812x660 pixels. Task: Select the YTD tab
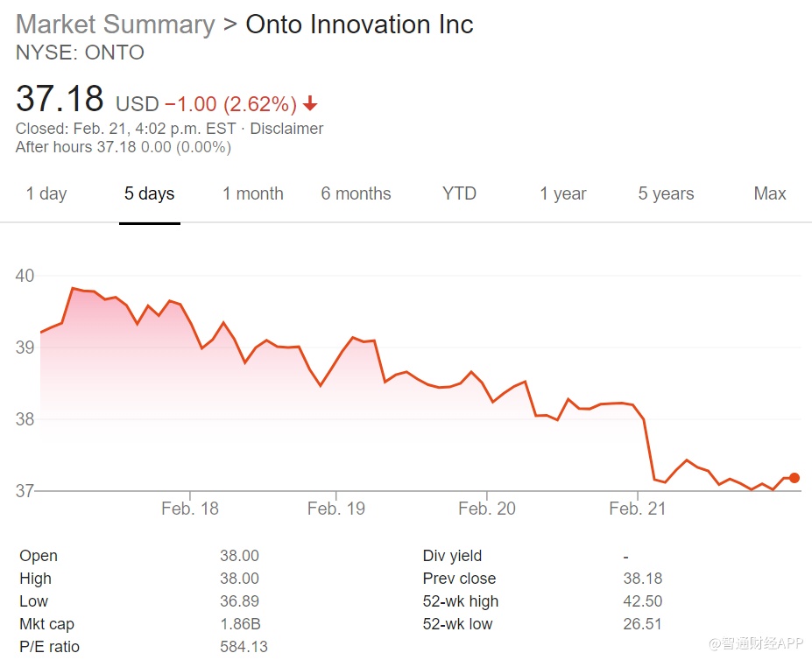point(459,194)
